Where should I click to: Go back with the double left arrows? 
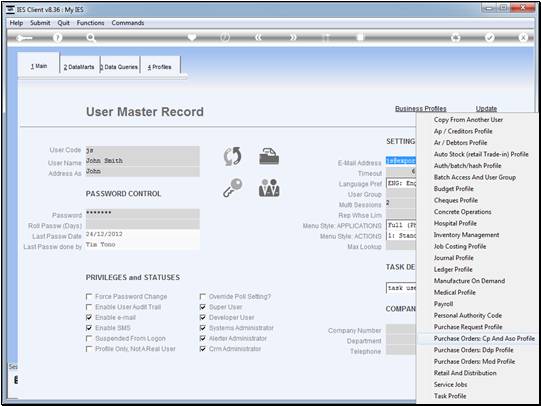(258, 38)
